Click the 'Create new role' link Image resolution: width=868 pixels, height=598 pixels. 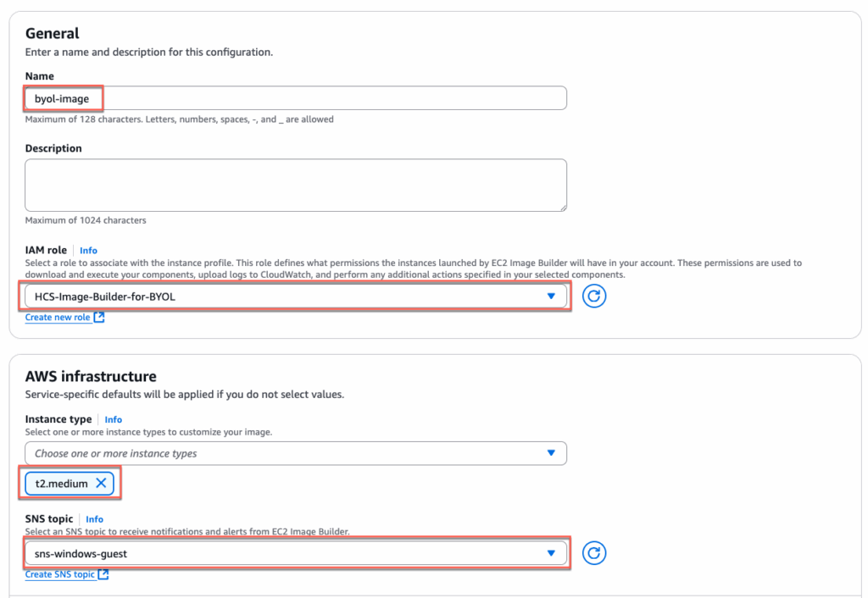(x=58, y=318)
